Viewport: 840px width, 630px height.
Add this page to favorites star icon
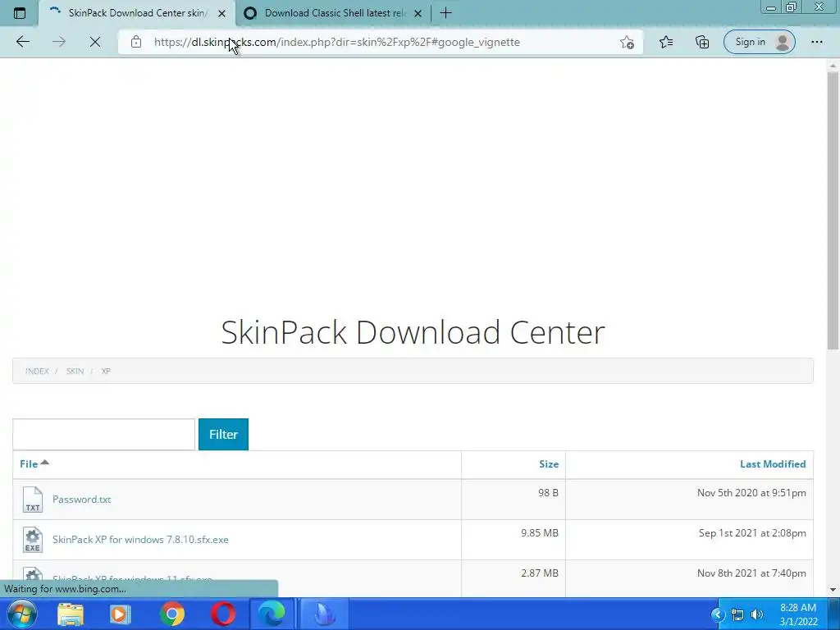click(x=627, y=42)
